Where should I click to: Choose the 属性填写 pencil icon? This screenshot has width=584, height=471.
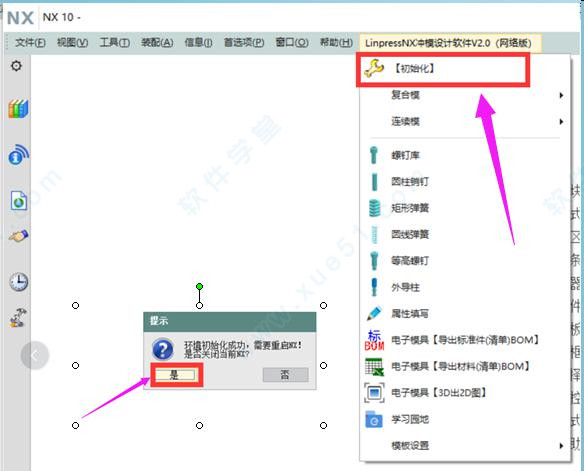coord(374,314)
